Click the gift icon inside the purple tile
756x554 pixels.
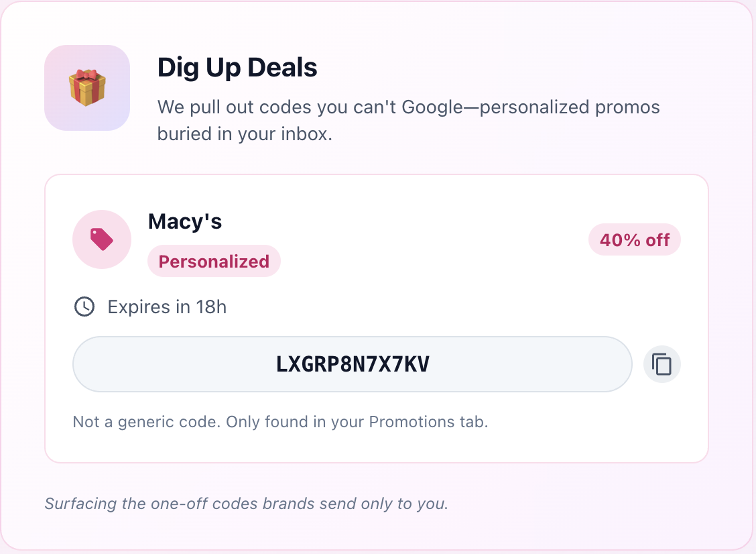click(86, 87)
